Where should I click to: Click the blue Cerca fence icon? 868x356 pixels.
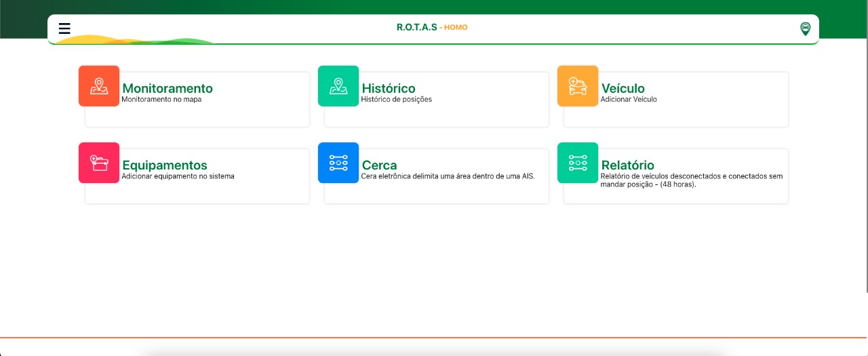click(338, 163)
